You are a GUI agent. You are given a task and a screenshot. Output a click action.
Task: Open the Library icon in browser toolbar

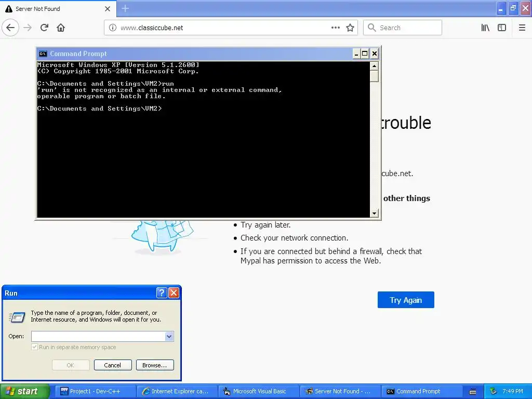point(485,28)
